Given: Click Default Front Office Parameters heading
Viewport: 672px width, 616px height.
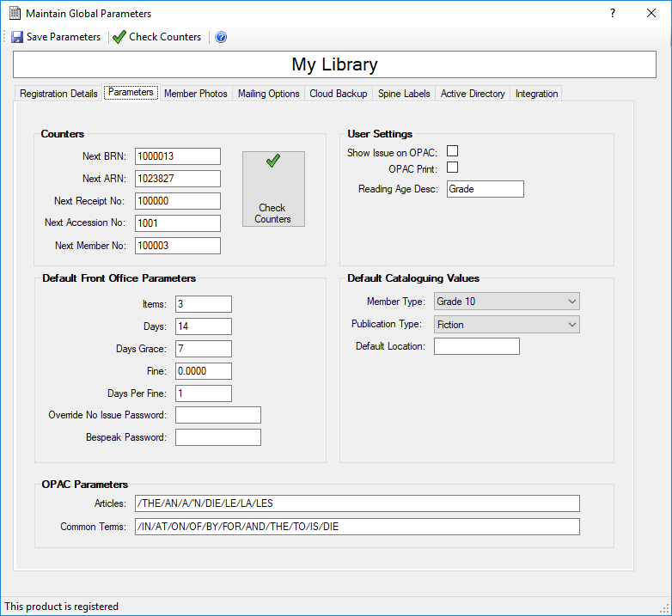Looking at the screenshot, I should 119,278.
